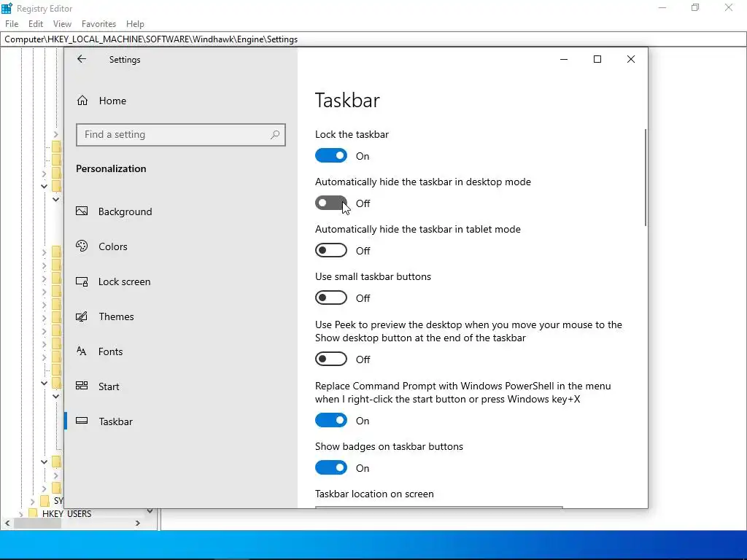Image resolution: width=747 pixels, height=560 pixels.
Task: Open the File menu in Registry Editor
Action: point(12,24)
